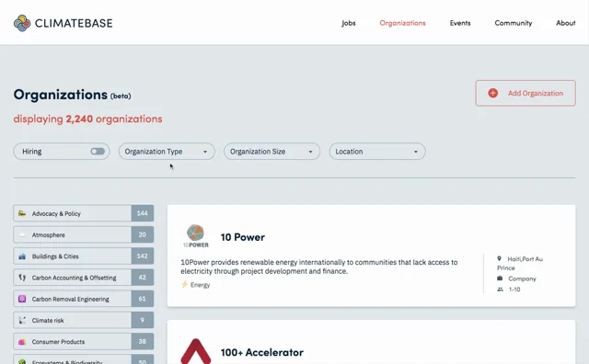Filter by Carbon Accounting & Offsetting
Viewport: 589px width, 364px height.
(x=84, y=278)
